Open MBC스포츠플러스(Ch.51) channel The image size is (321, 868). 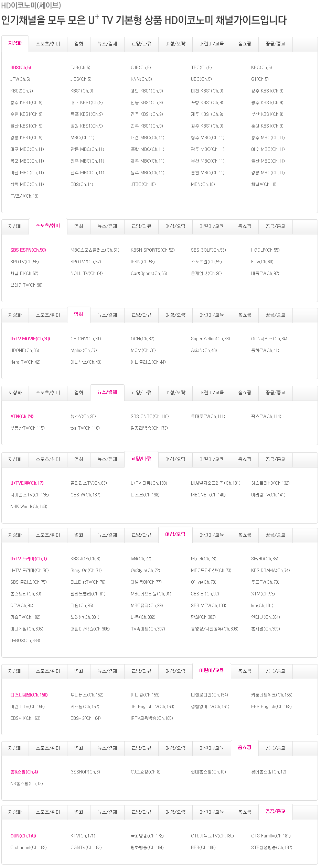95,250
